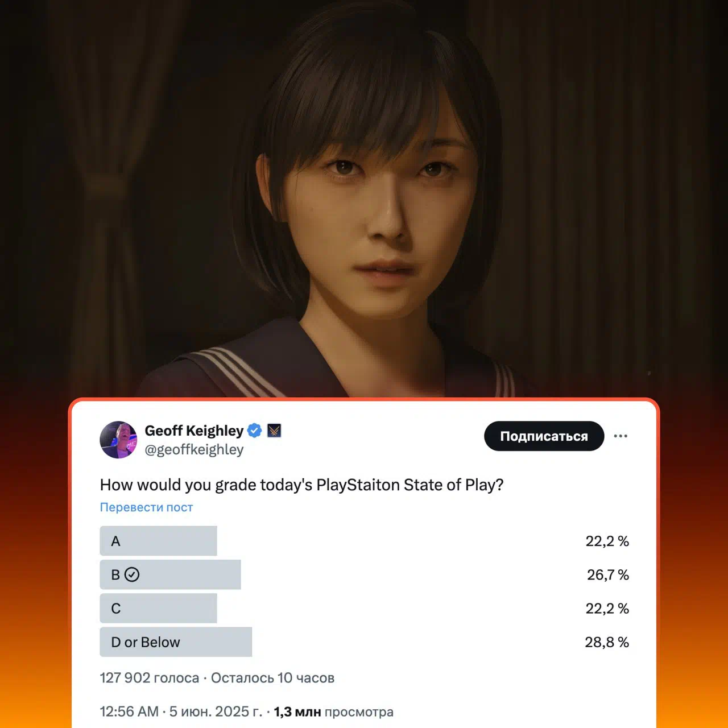The height and width of the screenshot is (728, 728).
Task: Select poll option D or Below
Action: point(364,642)
